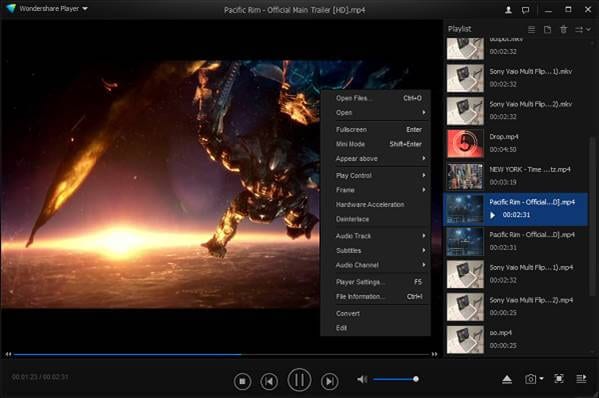Select Sony Vaio Multi Flip 1).mkv item
The width and height of the screenshot is (599, 398).
(516, 78)
